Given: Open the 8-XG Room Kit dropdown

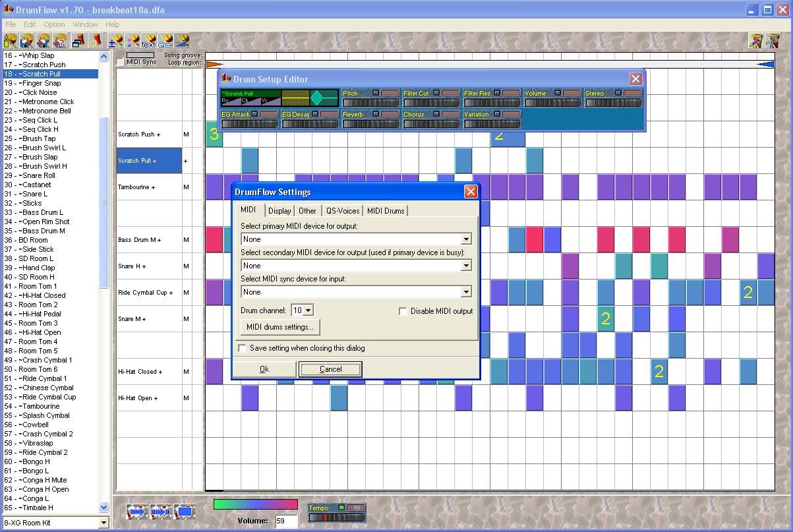Looking at the screenshot, I should (x=103, y=523).
